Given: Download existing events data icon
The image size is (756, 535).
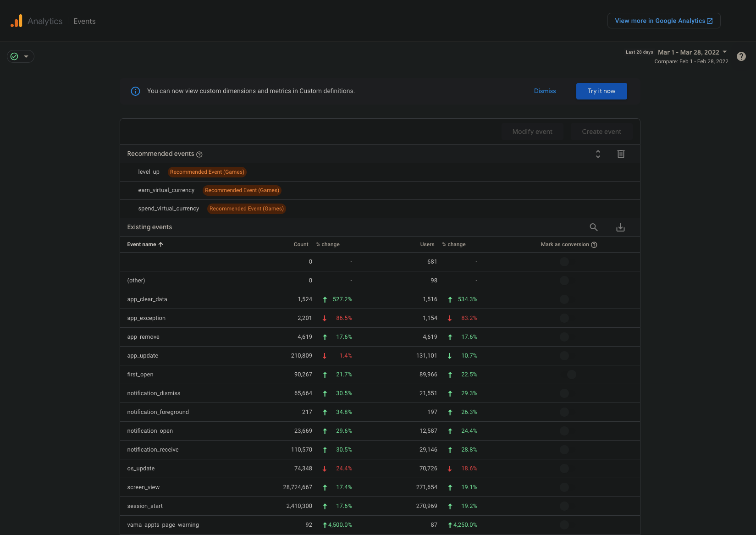Looking at the screenshot, I should (620, 227).
